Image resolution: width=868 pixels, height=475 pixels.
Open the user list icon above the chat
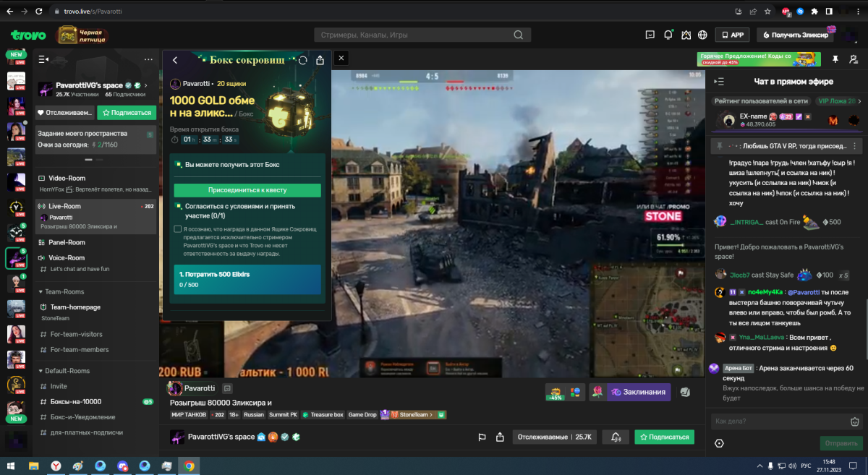click(x=854, y=59)
